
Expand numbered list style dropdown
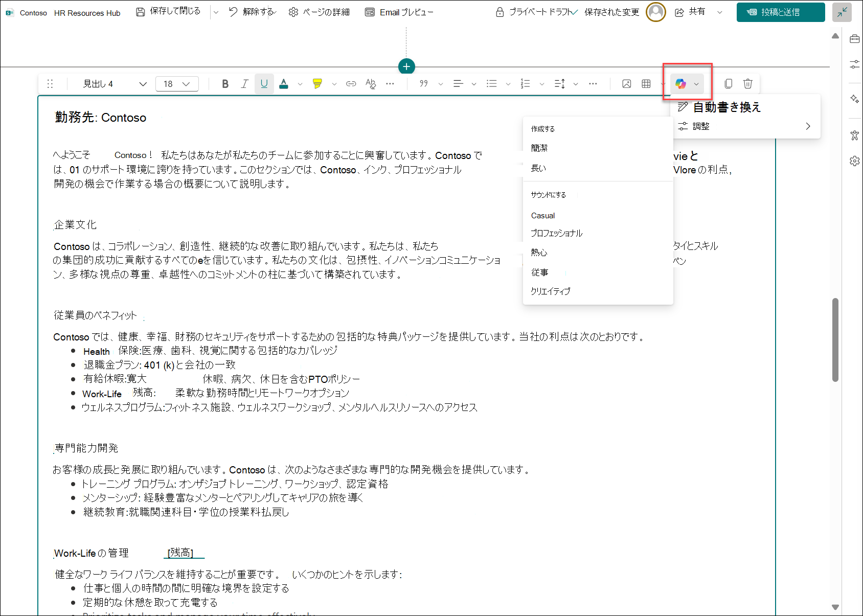pos(542,84)
